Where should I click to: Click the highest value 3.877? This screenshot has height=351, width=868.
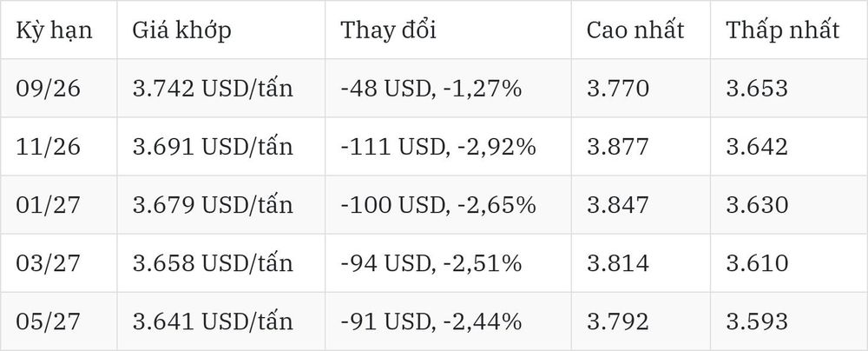(618, 147)
